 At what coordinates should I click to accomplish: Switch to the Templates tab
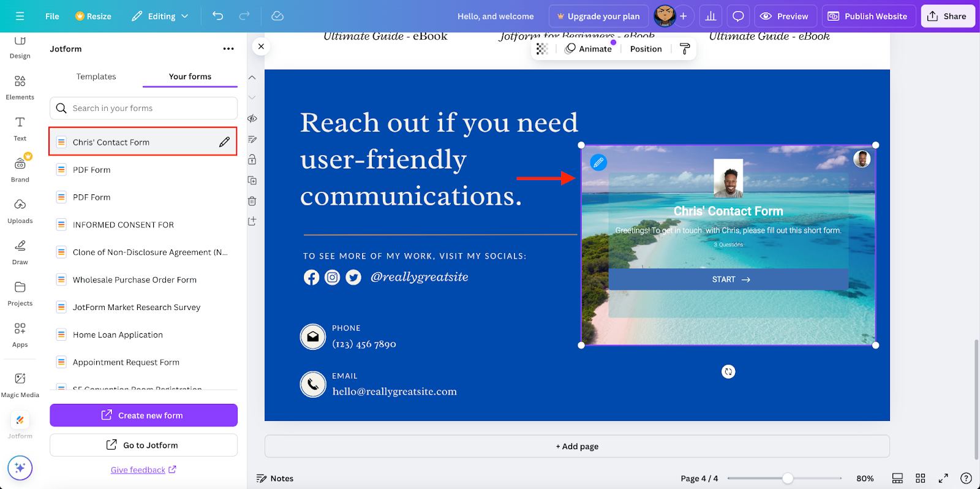click(x=96, y=77)
